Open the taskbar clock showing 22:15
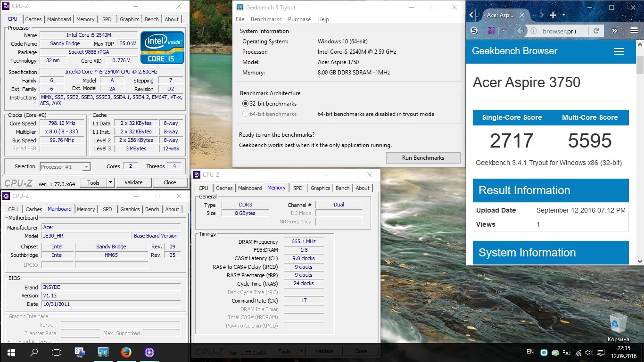This screenshot has width=644, height=362. [623, 352]
